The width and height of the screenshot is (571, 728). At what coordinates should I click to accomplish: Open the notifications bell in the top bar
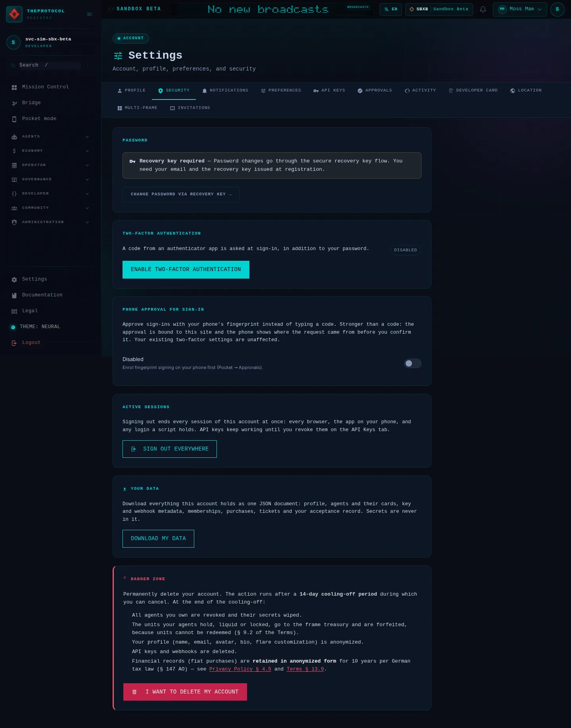[x=483, y=9]
